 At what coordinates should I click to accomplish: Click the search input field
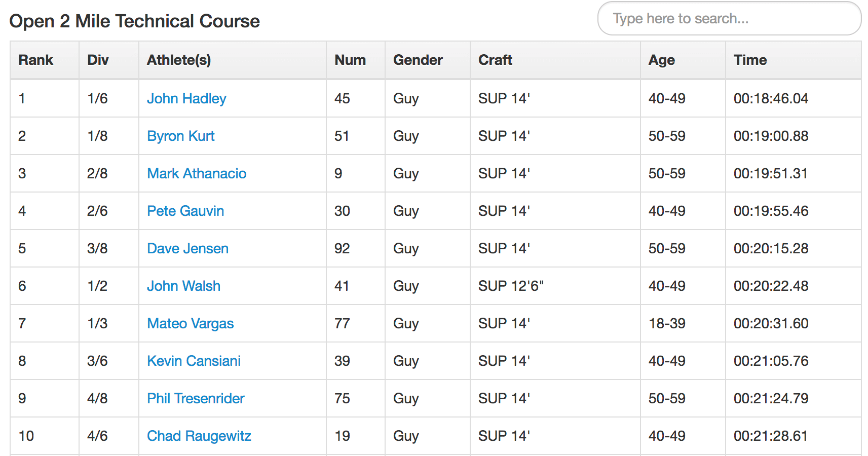click(729, 19)
